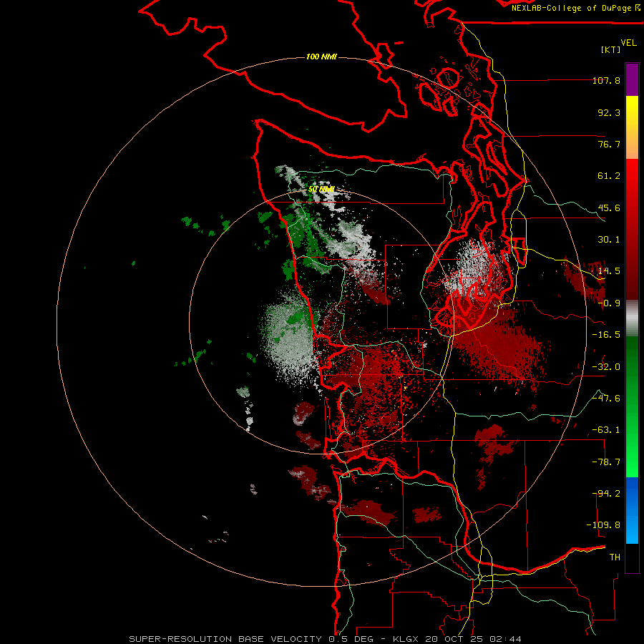
Task: Click the 50 NMI range ring label
Action: tap(321, 190)
